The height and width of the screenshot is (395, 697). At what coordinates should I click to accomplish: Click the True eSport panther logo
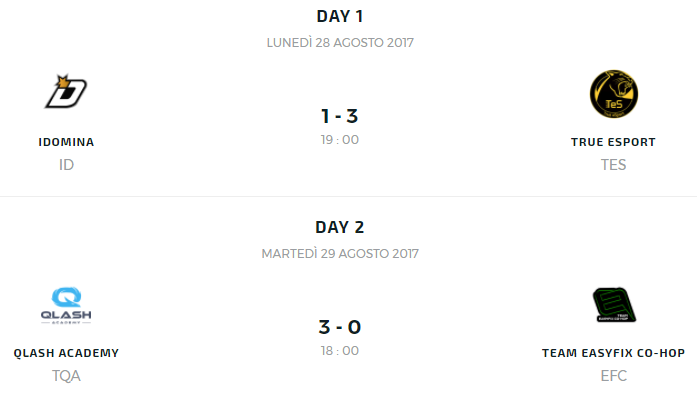[613, 94]
